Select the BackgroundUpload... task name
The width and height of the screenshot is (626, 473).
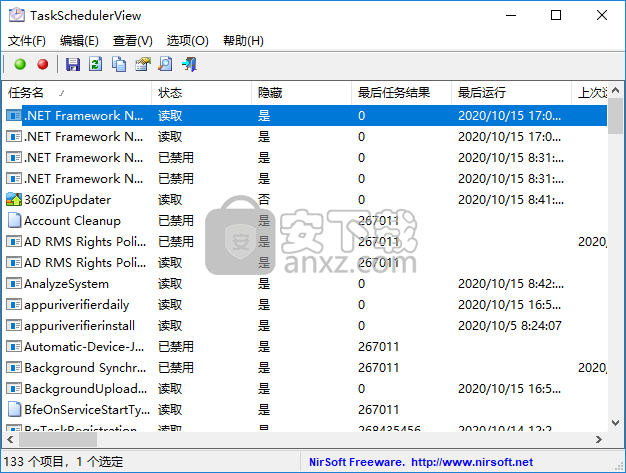pos(85,389)
